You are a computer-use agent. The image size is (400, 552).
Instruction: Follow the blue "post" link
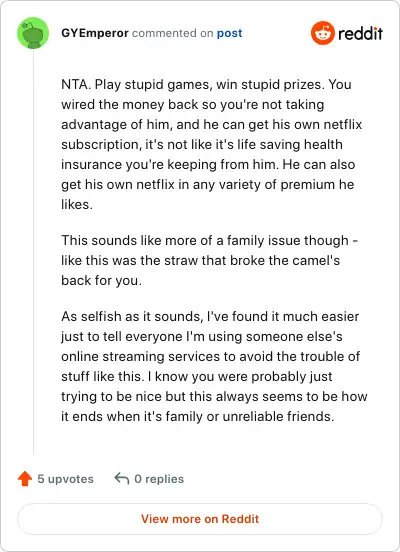229,33
